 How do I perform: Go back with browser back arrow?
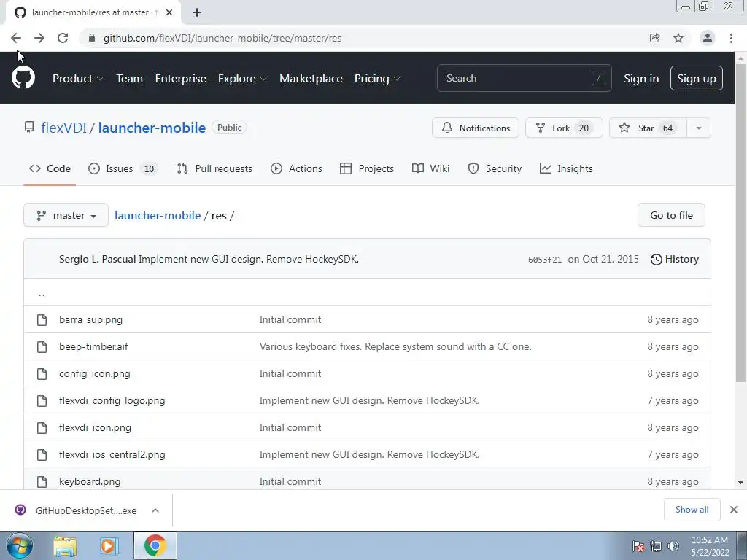click(x=16, y=38)
